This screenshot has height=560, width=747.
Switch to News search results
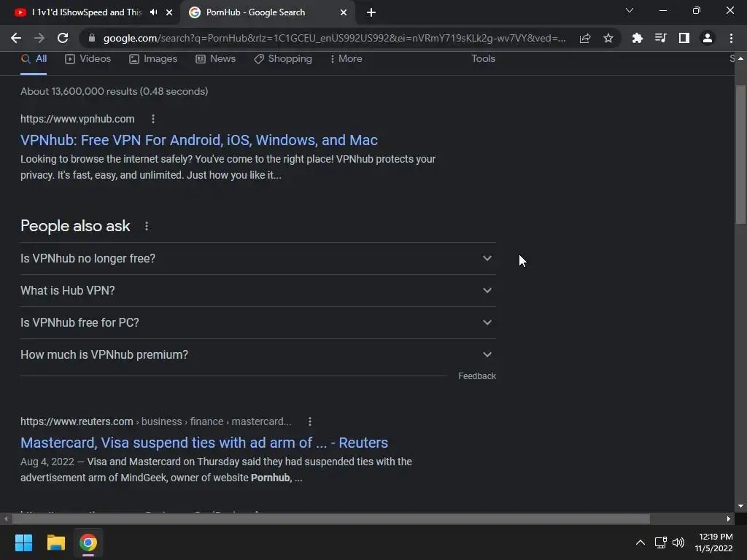click(216, 59)
